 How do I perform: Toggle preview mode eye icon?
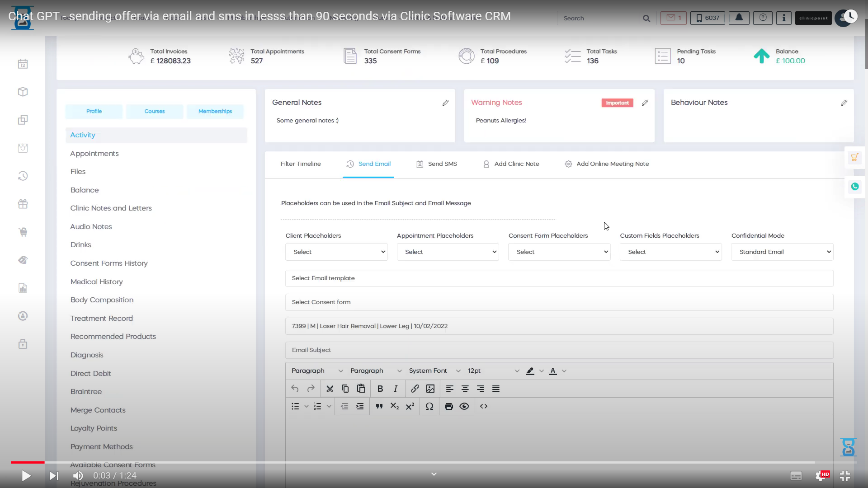coord(464,406)
